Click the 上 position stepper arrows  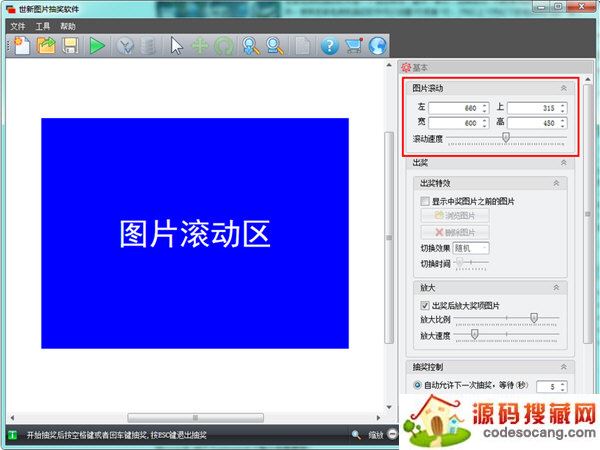(x=562, y=108)
